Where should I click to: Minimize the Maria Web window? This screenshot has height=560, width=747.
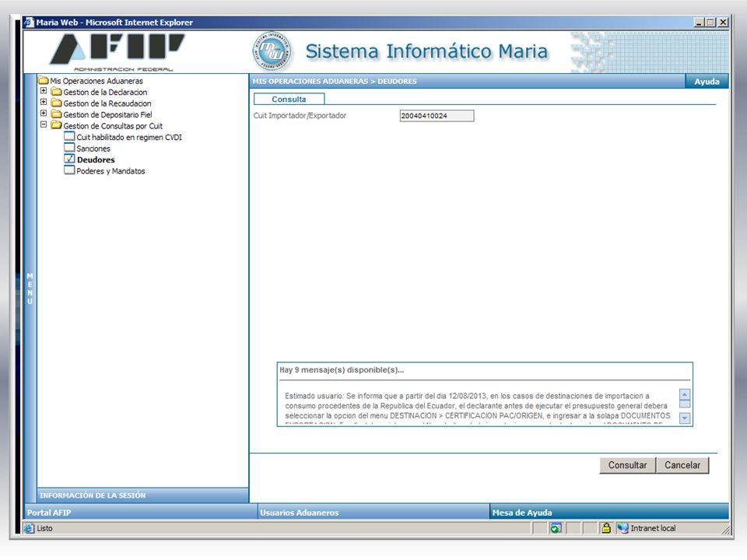(699, 22)
